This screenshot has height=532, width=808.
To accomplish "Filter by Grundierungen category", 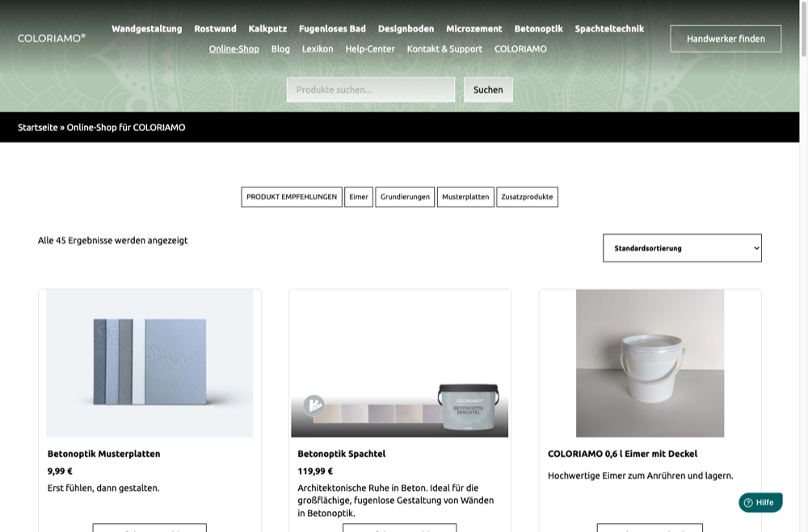I will pos(405,197).
